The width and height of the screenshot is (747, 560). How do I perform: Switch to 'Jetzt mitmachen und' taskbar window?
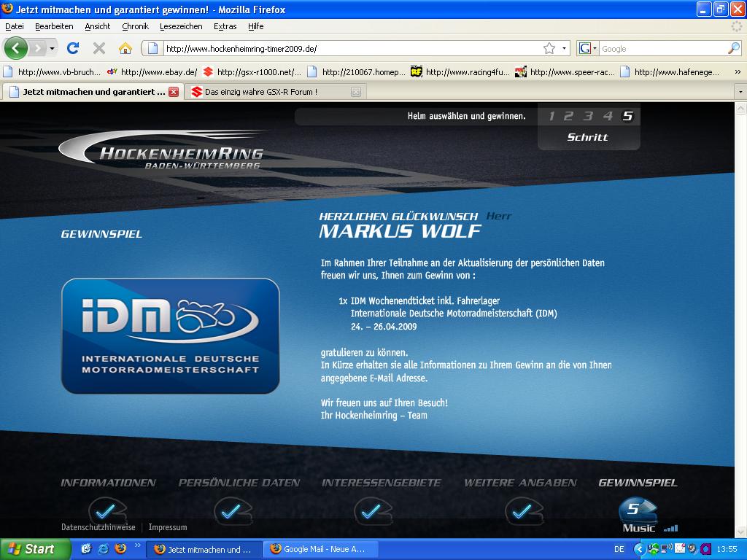coord(204,550)
